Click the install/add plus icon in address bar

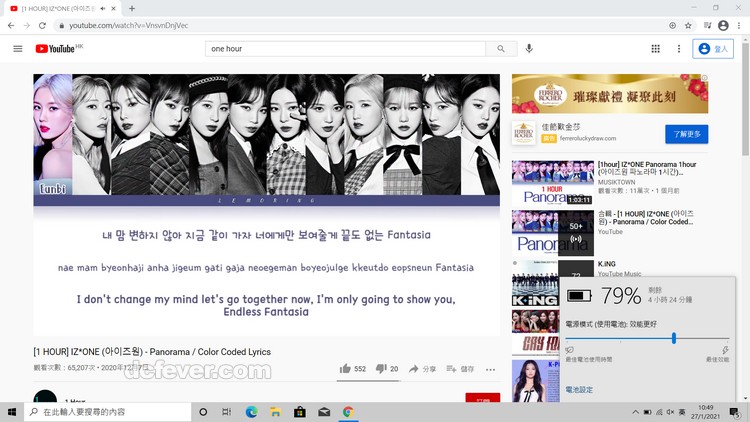673,25
